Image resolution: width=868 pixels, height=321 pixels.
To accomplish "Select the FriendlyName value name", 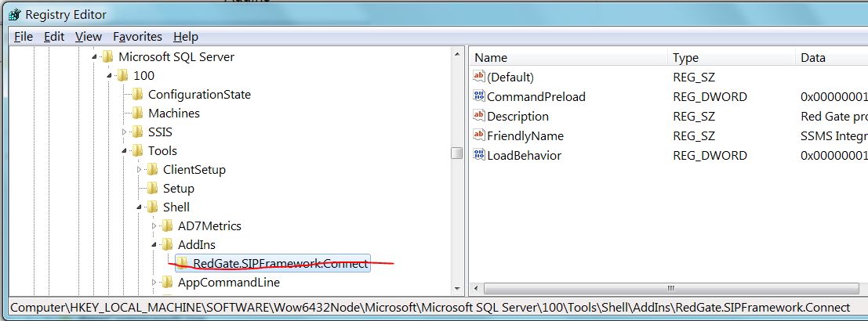I will point(525,136).
